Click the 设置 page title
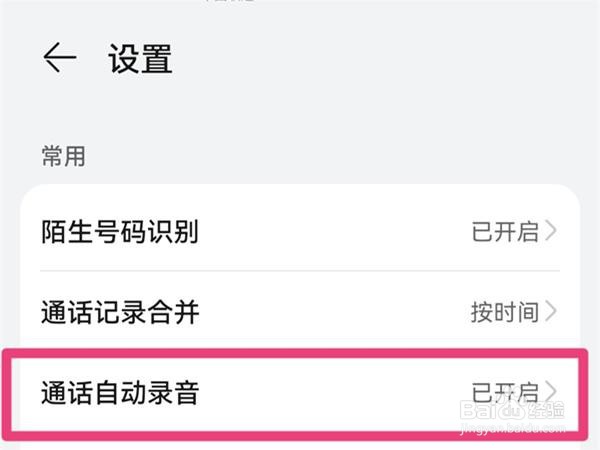The image size is (600, 450). [x=140, y=59]
